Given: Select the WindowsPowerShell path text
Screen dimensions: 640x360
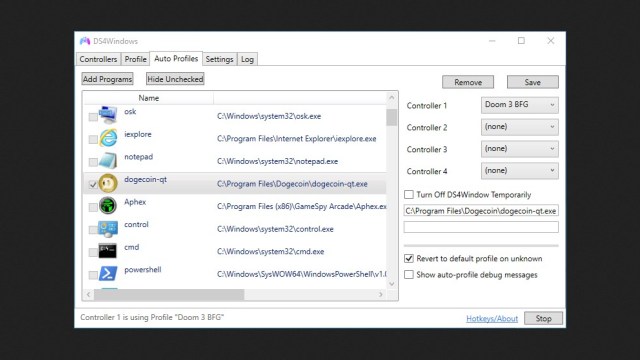Looking at the screenshot, I should 302,274.
